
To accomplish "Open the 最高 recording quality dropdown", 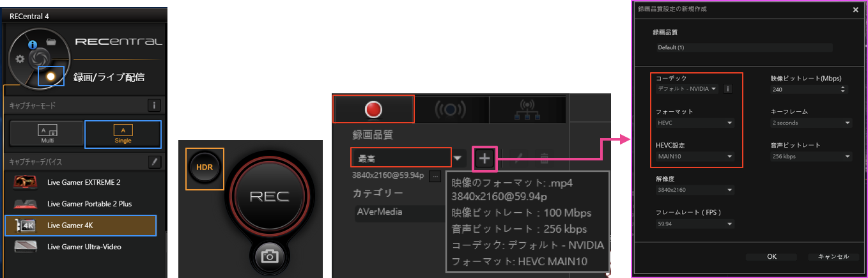I will click(401, 157).
